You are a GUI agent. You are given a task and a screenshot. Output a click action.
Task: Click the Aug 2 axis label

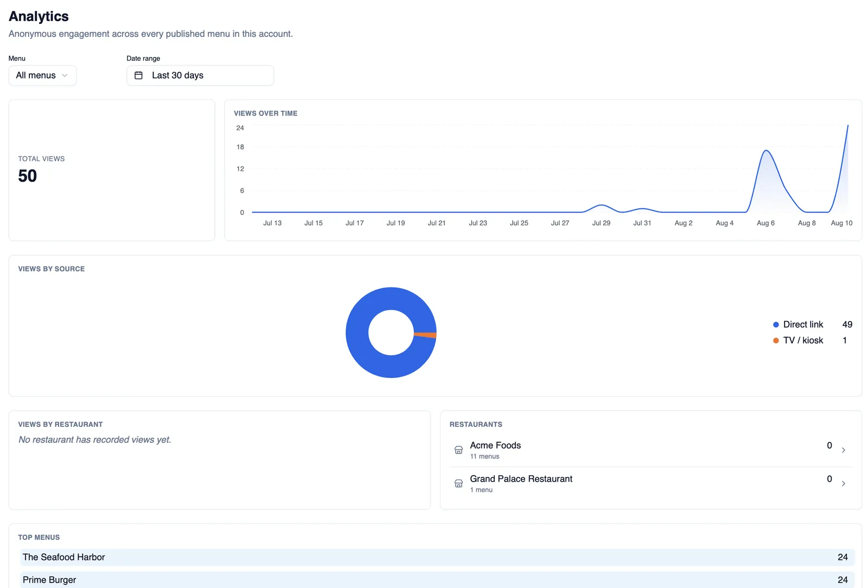pyautogui.click(x=684, y=223)
